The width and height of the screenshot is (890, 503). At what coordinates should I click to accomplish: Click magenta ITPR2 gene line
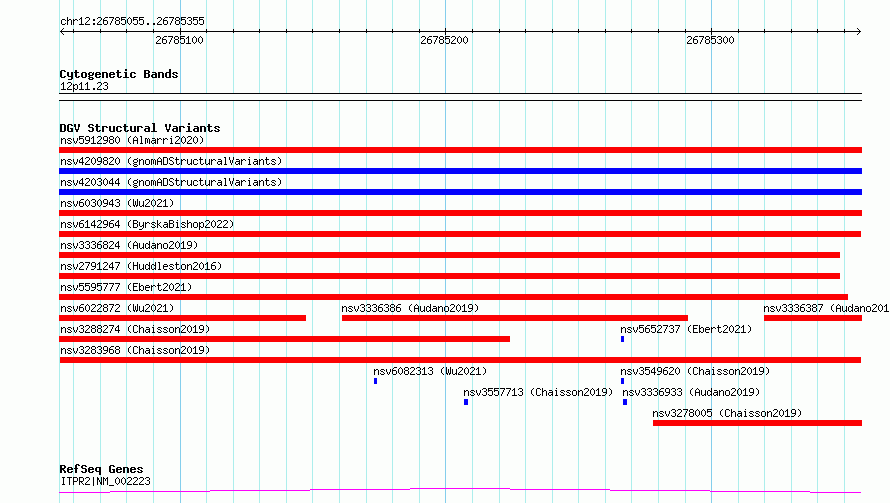pyautogui.click(x=460, y=490)
